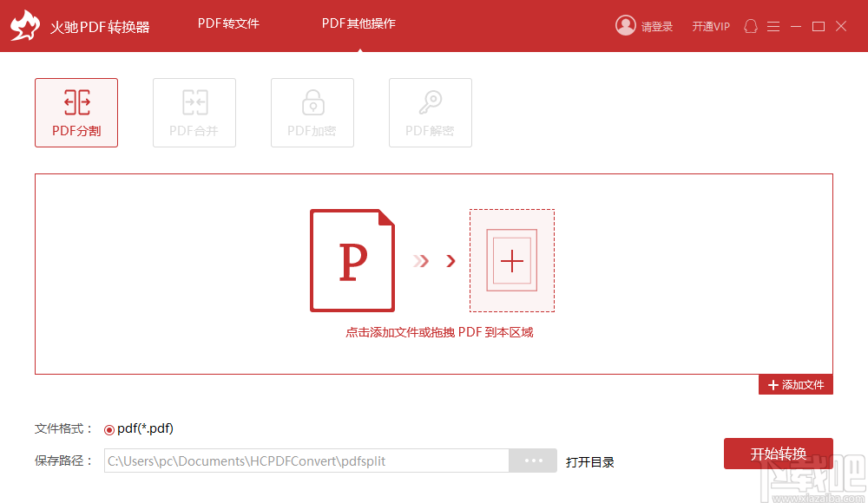
Task: Open output folder via 打开目录
Action: 590,462
